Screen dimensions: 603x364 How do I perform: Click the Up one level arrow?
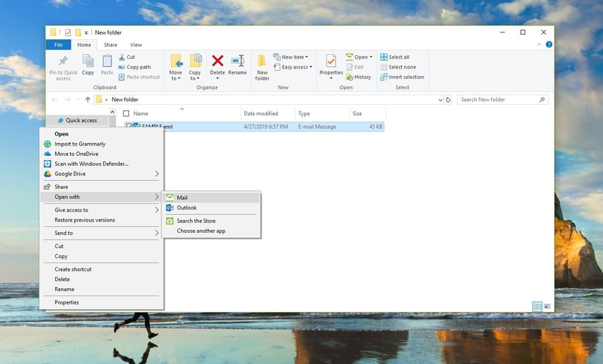87,99
